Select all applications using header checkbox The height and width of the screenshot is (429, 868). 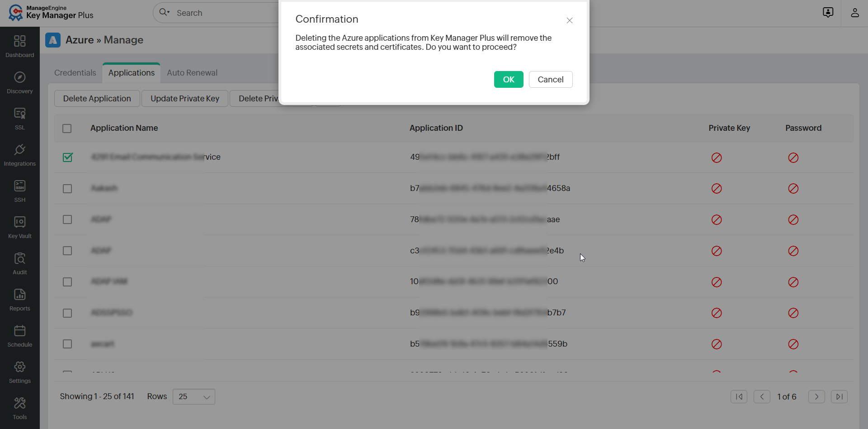[x=66, y=129]
